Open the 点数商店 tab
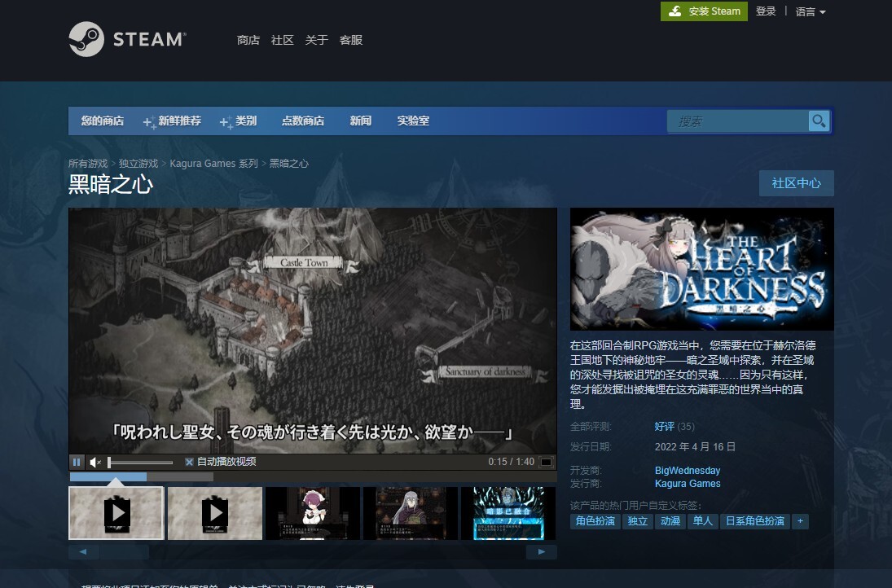The height and width of the screenshot is (588, 892). coord(303,121)
